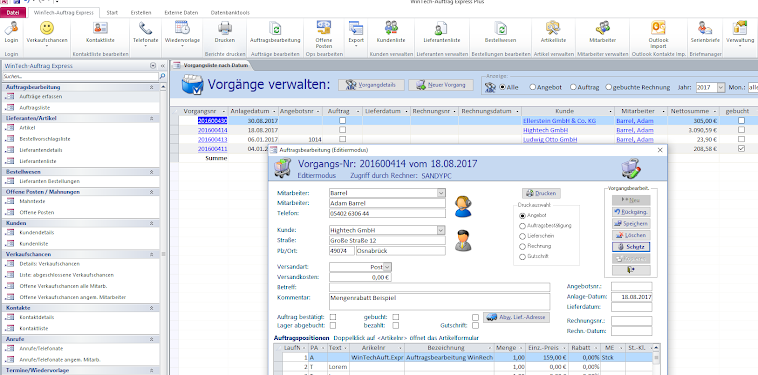The height and width of the screenshot is (375, 758).
Task: Open the Kontaktliste ribbon icon
Action: (100, 28)
